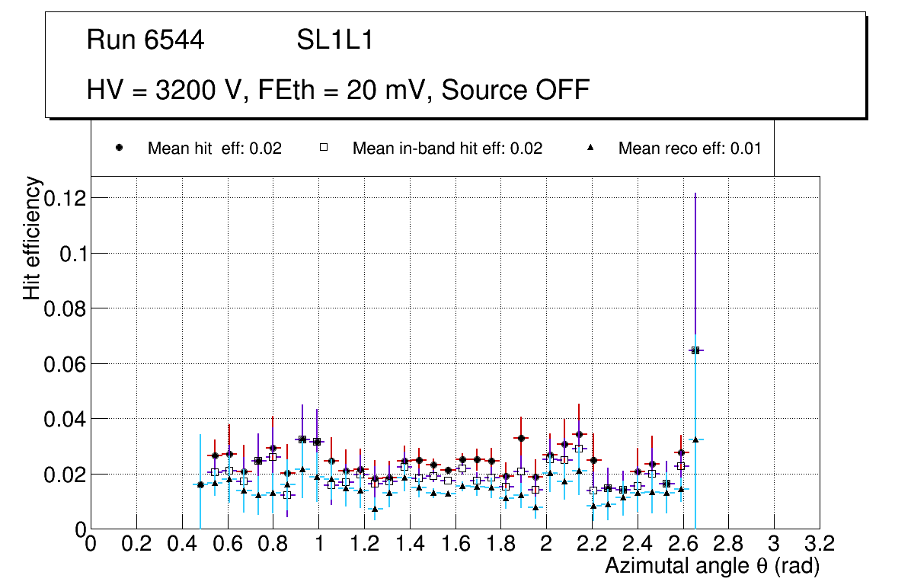This screenshot has width=911, height=588.
Task: Click the 3.2 tick label on x-axis
Action: [x=819, y=544]
